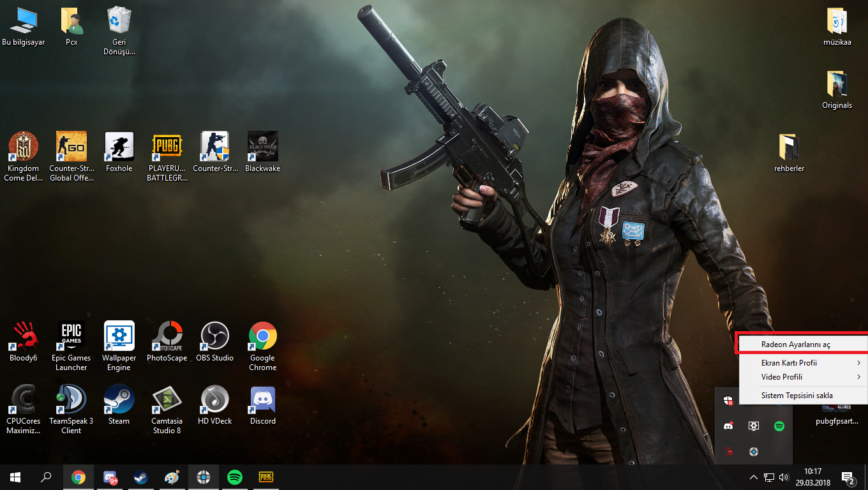
Task: Switch to Chrome on the taskbar
Action: pos(79,477)
